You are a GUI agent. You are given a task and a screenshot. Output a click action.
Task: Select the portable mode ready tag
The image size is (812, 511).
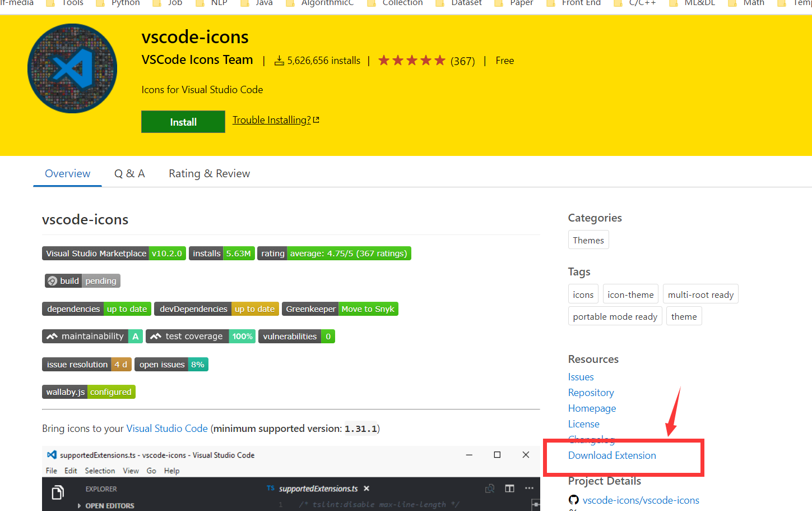(x=615, y=316)
